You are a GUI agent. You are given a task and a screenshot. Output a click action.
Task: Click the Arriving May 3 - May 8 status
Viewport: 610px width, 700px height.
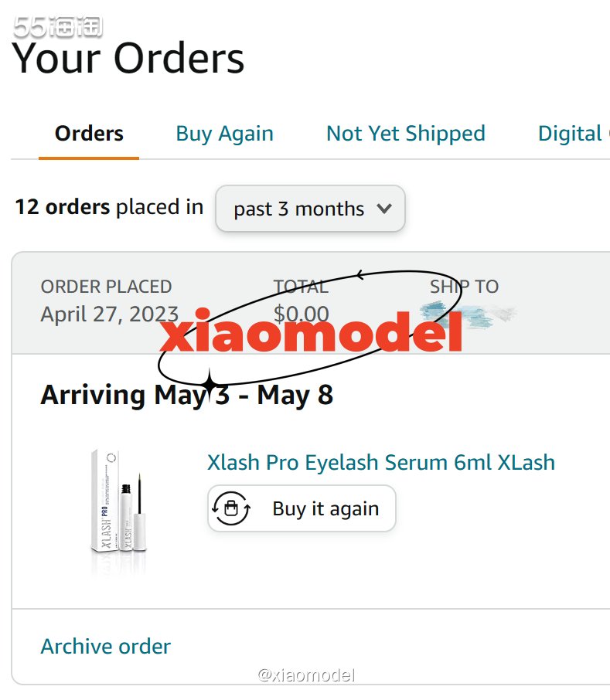(186, 395)
